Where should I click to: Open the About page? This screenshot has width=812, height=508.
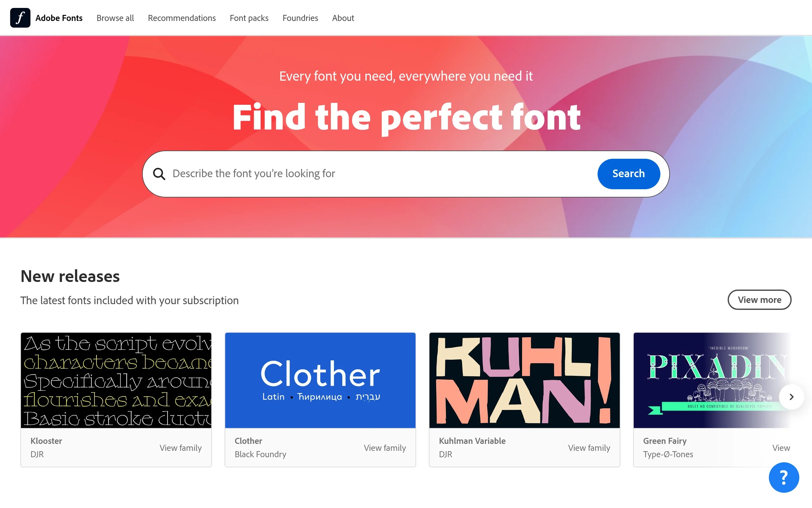pyautogui.click(x=343, y=18)
